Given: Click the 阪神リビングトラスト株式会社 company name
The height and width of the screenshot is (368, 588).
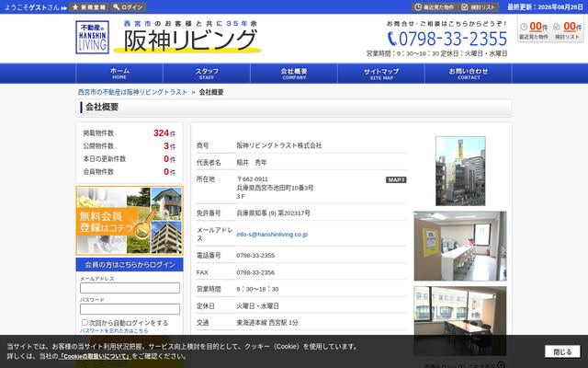Looking at the screenshot, I should point(279,145).
